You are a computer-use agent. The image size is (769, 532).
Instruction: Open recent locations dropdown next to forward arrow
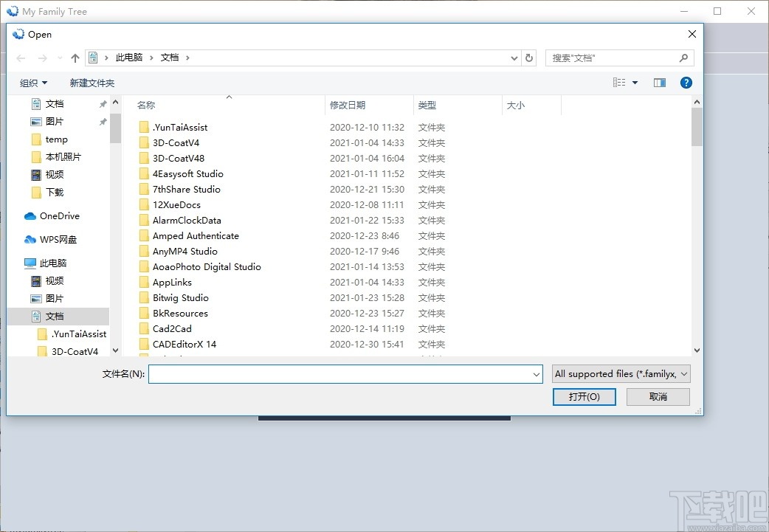60,58
